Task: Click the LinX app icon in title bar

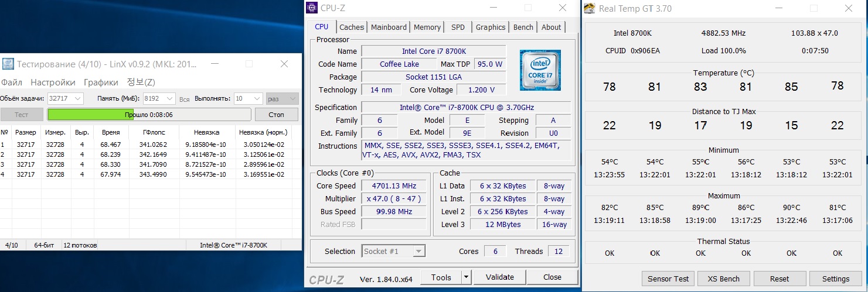Action: pyautogui.click(x=8, y=64)
